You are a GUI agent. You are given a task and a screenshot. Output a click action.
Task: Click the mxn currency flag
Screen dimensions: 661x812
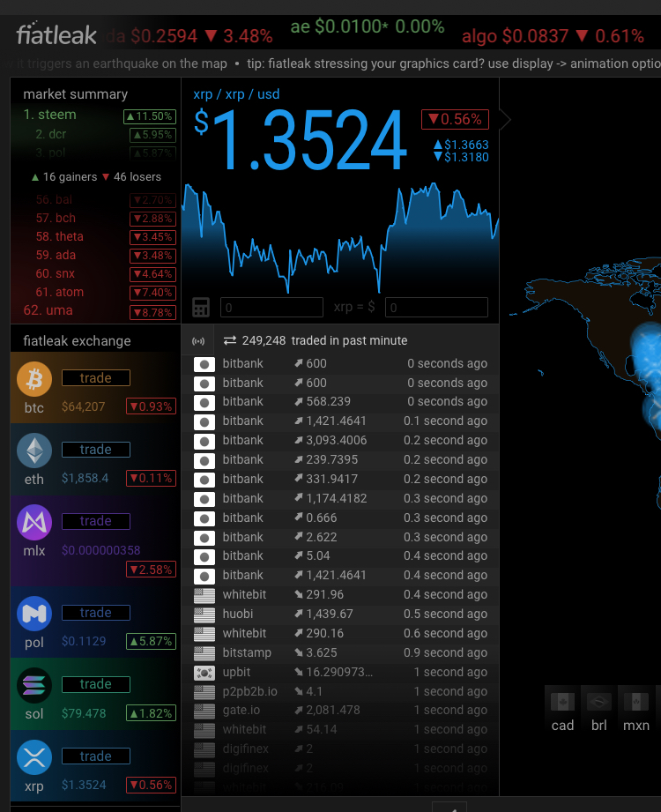click(x=636, y=702)
